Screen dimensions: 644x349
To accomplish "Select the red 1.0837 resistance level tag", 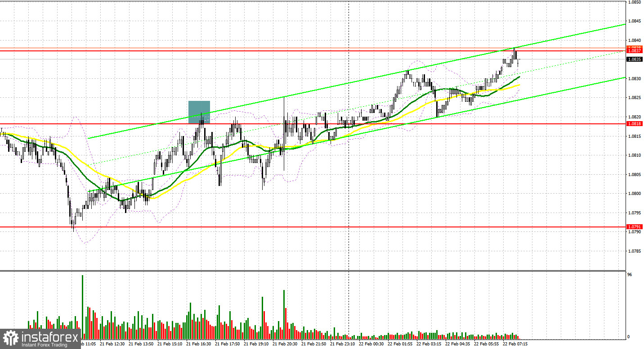I will click(634, 51).
